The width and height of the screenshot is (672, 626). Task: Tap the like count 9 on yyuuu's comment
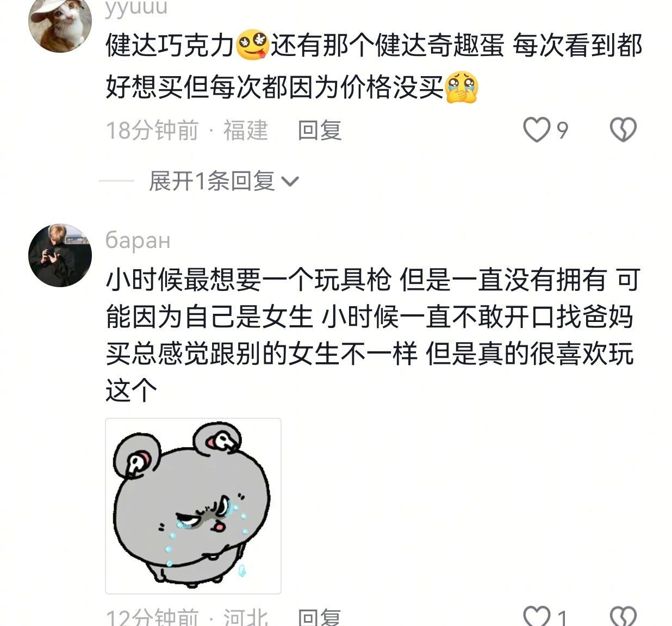click(x=563, y=131)
